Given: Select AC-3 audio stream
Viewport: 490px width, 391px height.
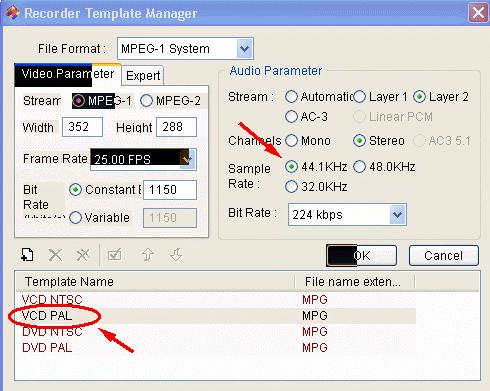Looking at the screenshot, I should coord(291,117).
